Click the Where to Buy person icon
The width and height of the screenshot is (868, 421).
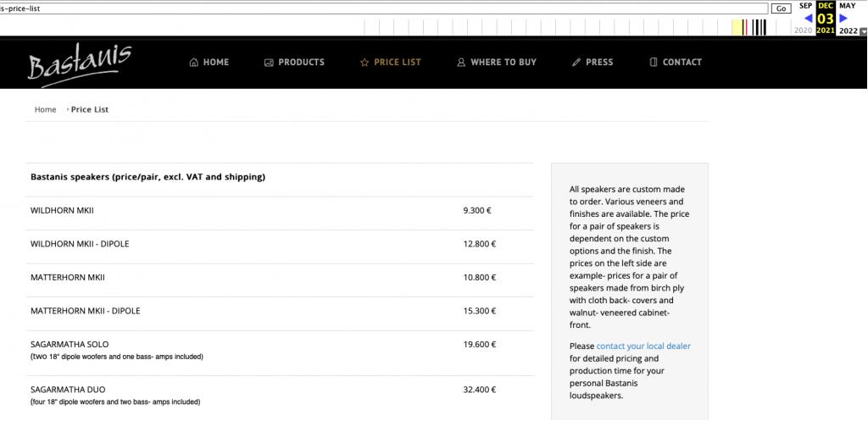tap(461, 62)
